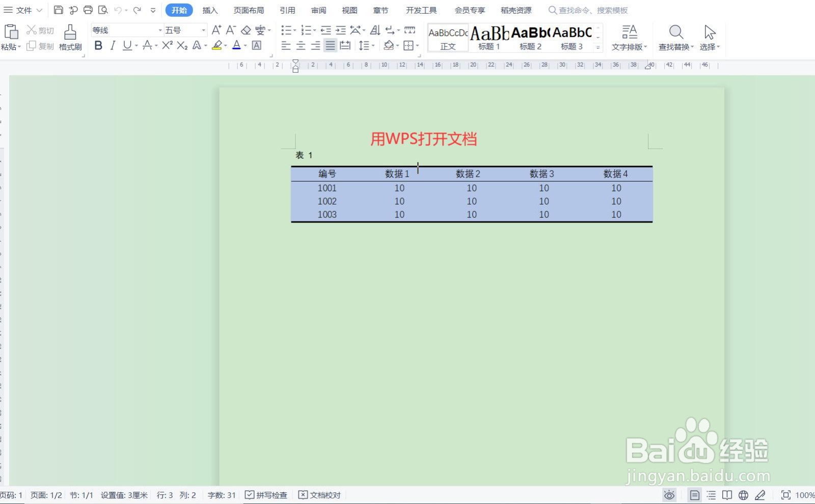815x504 pixels.
Task: Toggle Italic formatting
Action: click(113, 45)
